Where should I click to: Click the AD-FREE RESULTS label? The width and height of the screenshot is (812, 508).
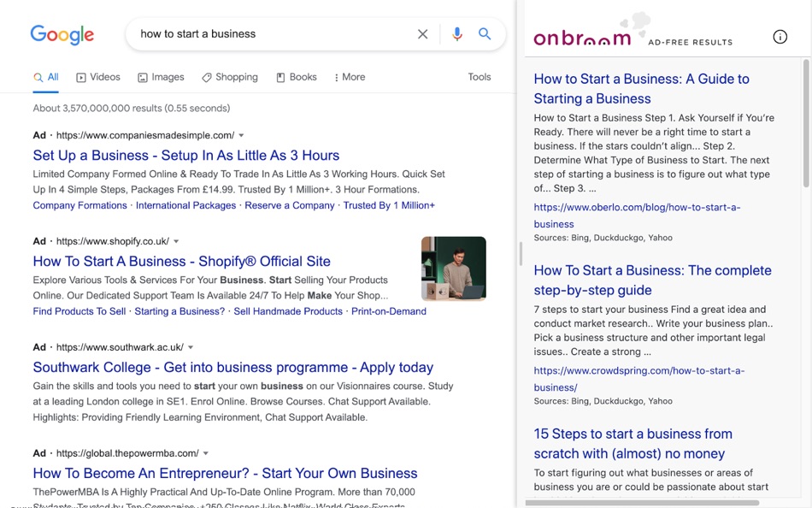(x=691, y=42)
